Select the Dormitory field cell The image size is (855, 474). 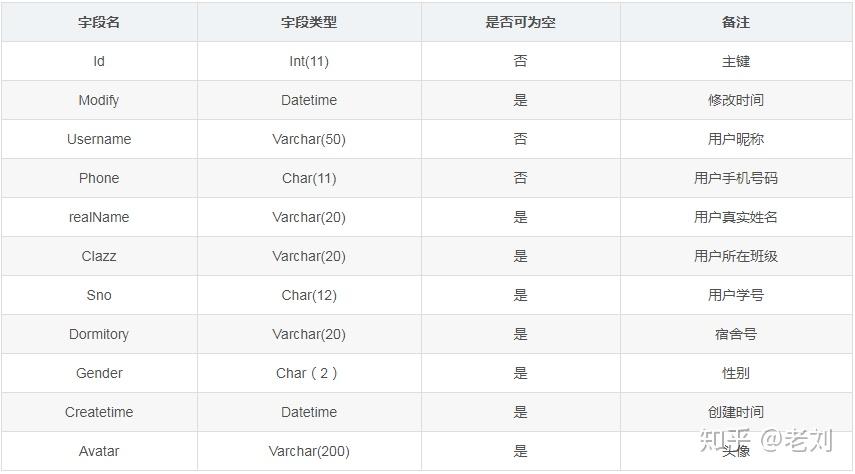pos(99,334)
